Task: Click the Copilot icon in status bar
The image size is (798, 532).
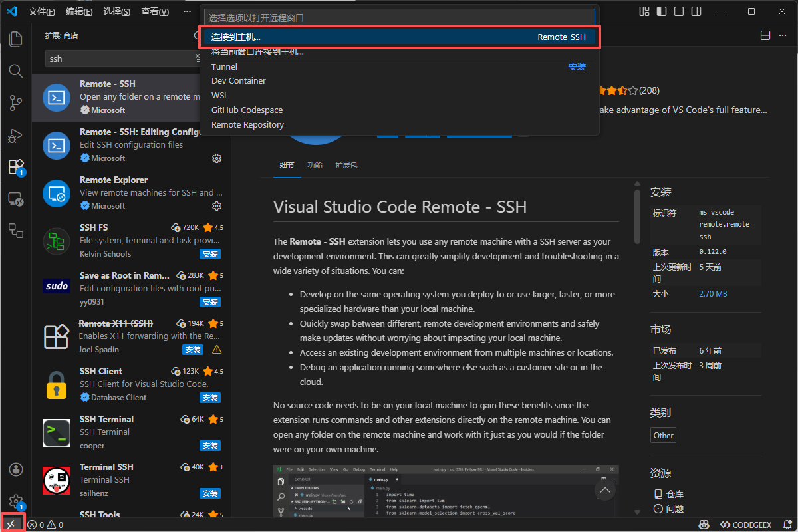Action: click(x=704, y=525)
